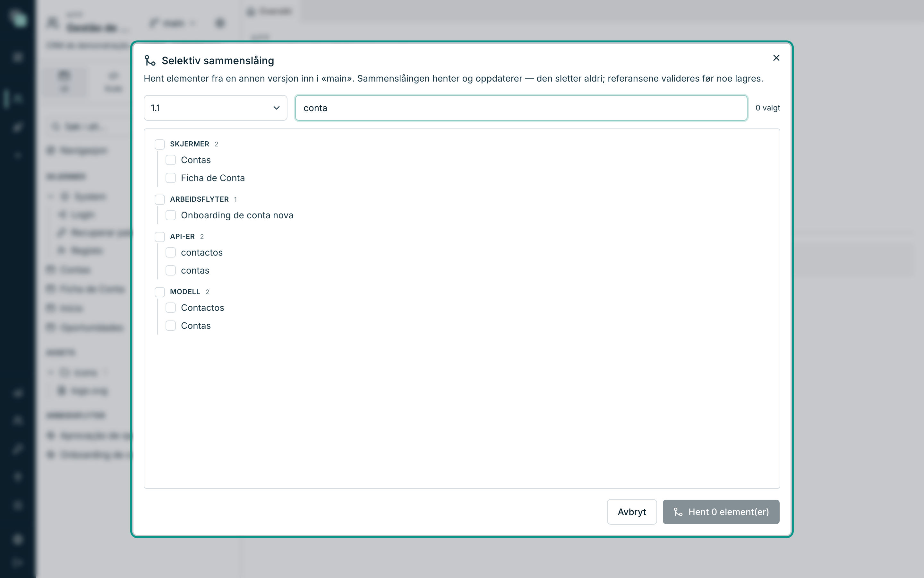Viewport: 924px width, 578px height.
Task: Tick the SKJERMER group checkbox
Action: click(159, 144)
